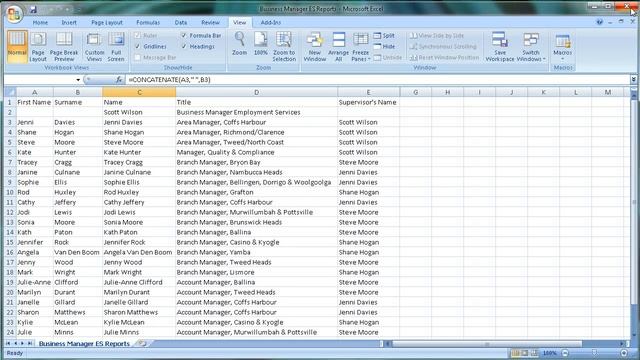
Task: Open the Add-Ins tab
Action: coord(271,22)
